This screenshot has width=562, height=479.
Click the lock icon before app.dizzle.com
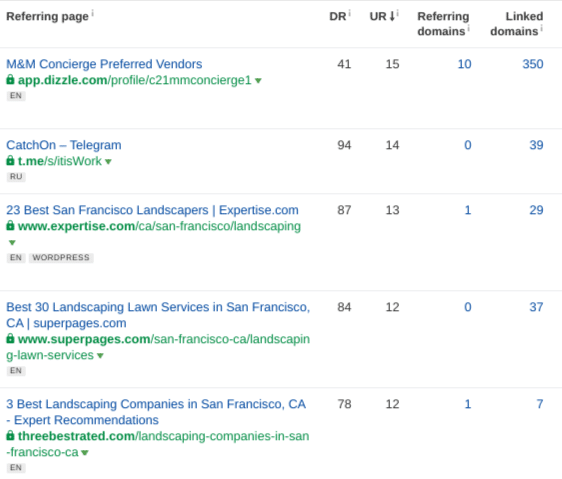point(10,80)
